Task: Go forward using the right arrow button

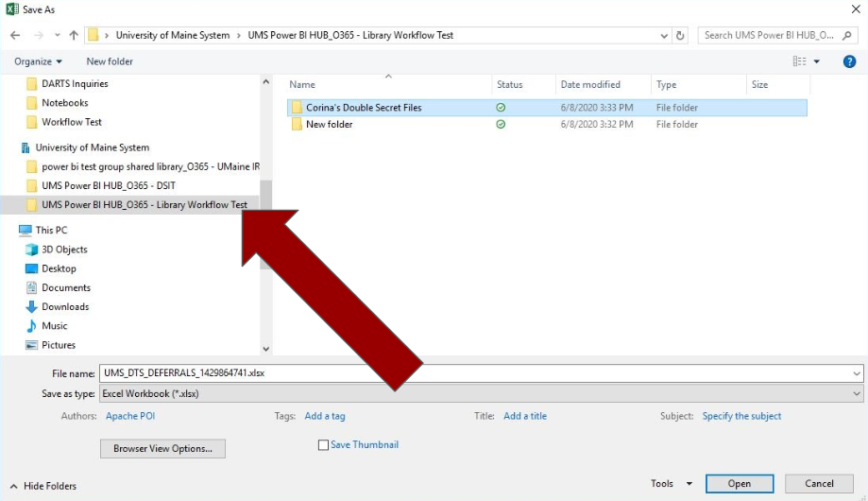Action: coord(38,36)
